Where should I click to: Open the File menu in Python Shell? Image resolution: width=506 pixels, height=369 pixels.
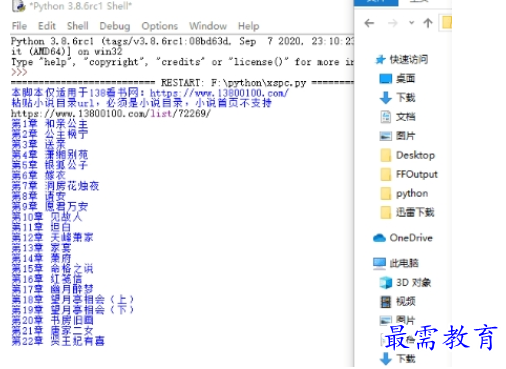tap(19, 26)
